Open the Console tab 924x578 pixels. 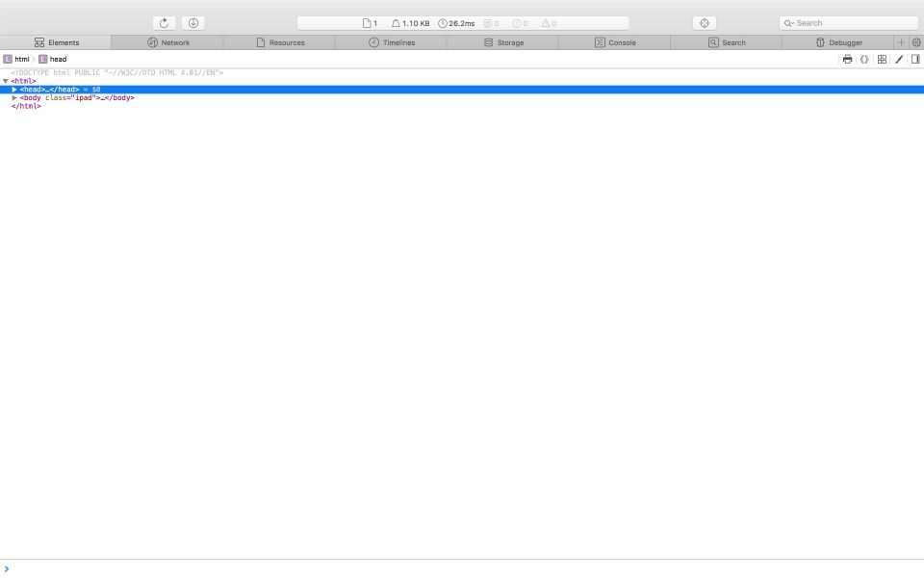coord(615,42)
